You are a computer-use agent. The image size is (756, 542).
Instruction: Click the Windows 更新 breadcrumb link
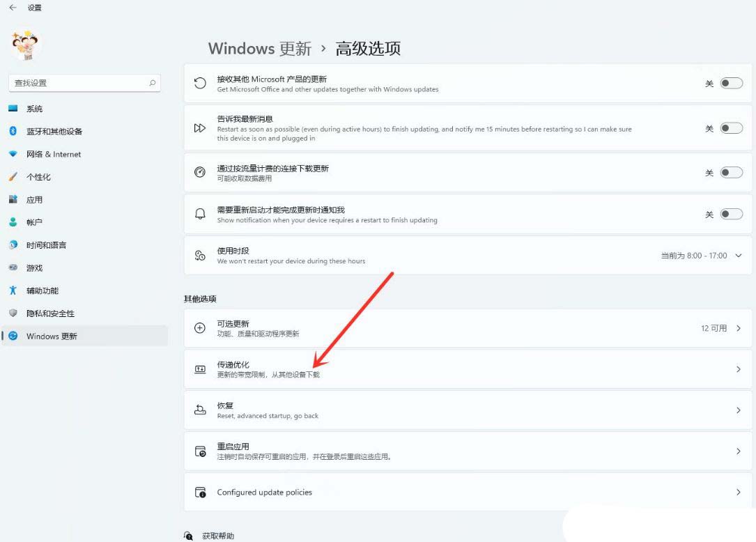pos(260,49)
